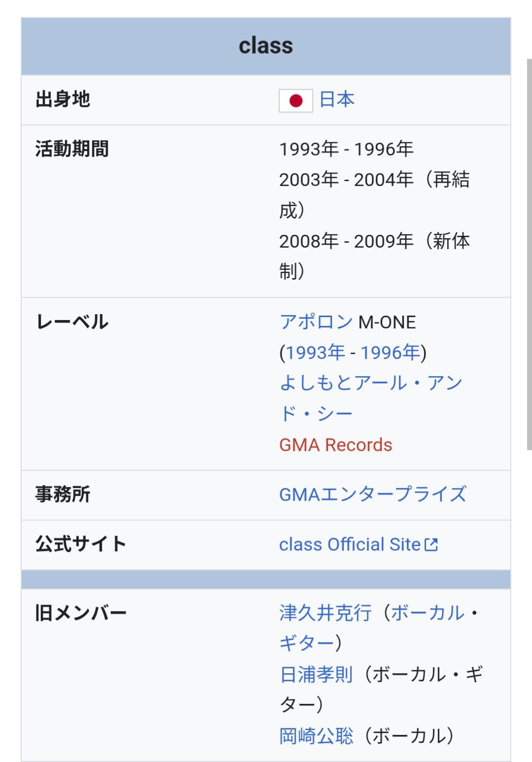Image resolution: width=532 pixels, height=762 pixels.
Task: Click the blue ギター link
Action: (307, 643)
